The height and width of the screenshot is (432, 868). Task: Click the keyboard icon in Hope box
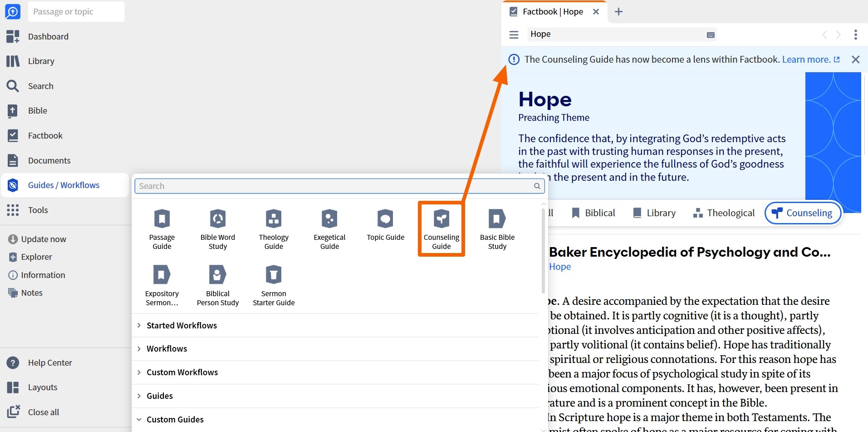[711, 35]
